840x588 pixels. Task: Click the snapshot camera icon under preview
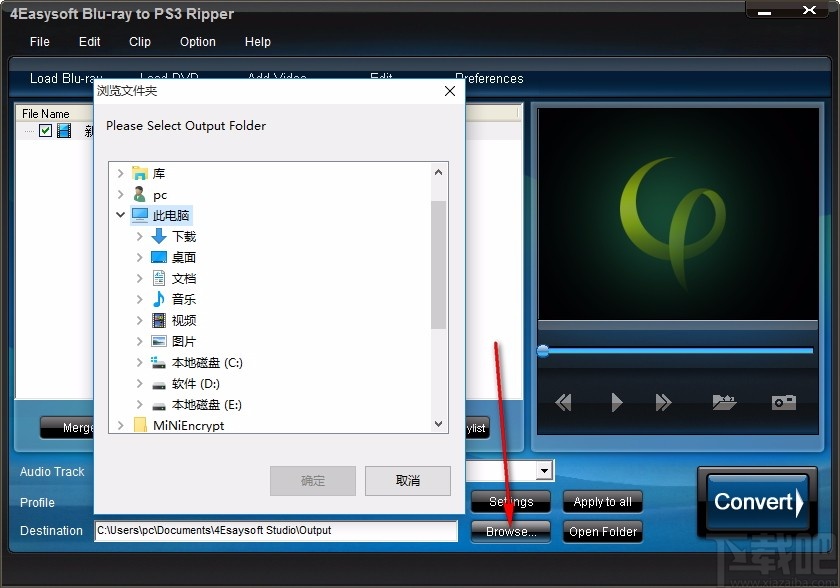click(x=783, y=402)
